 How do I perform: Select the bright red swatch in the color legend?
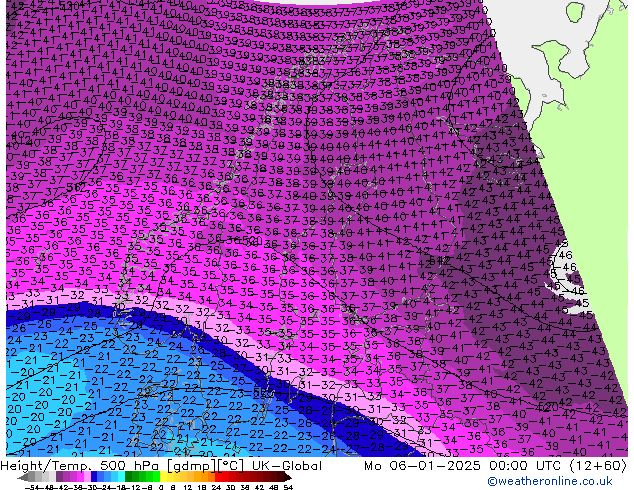click(x=218, y=478)
